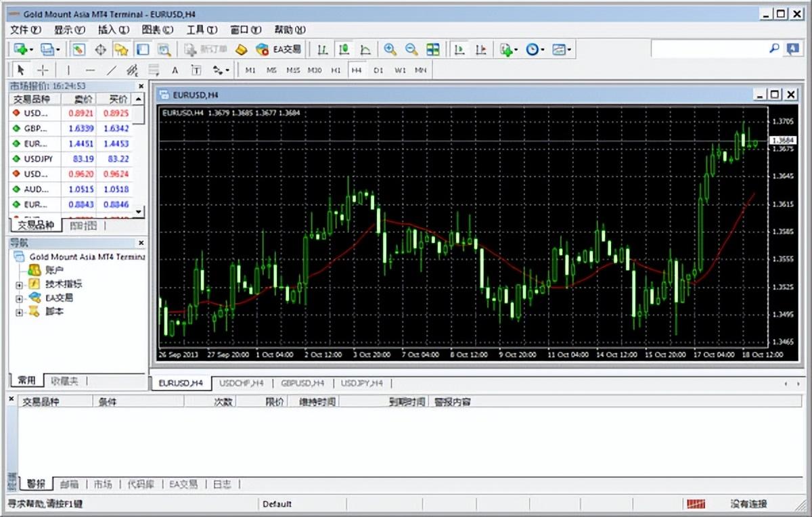
Task: Expand the 脚本 tree node
Action: tap(19, 313)
